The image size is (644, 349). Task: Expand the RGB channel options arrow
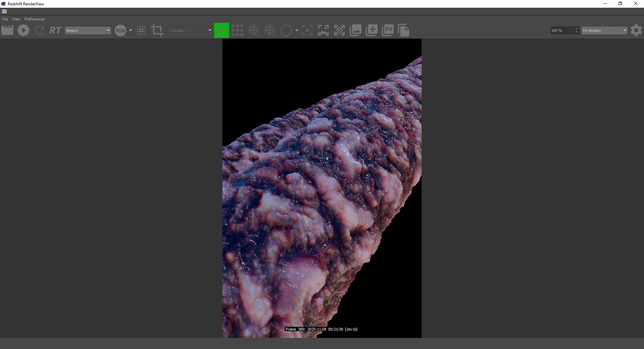click(x=130, y=31)
